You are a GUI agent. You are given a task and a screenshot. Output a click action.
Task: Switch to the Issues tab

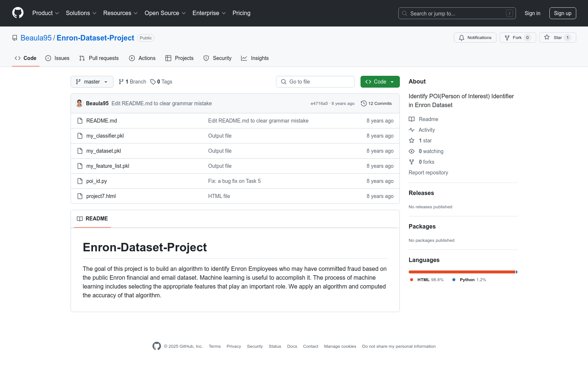click(57, 58)
